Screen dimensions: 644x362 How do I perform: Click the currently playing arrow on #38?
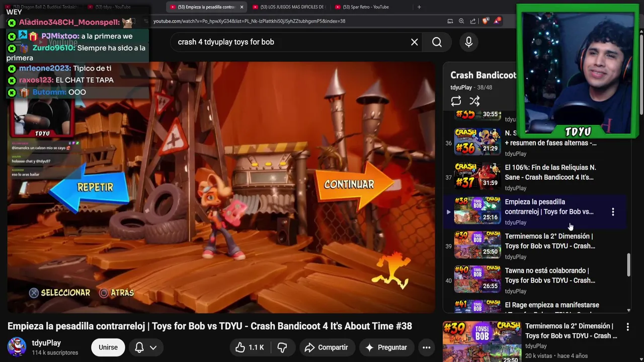click(x=448, y=212)
